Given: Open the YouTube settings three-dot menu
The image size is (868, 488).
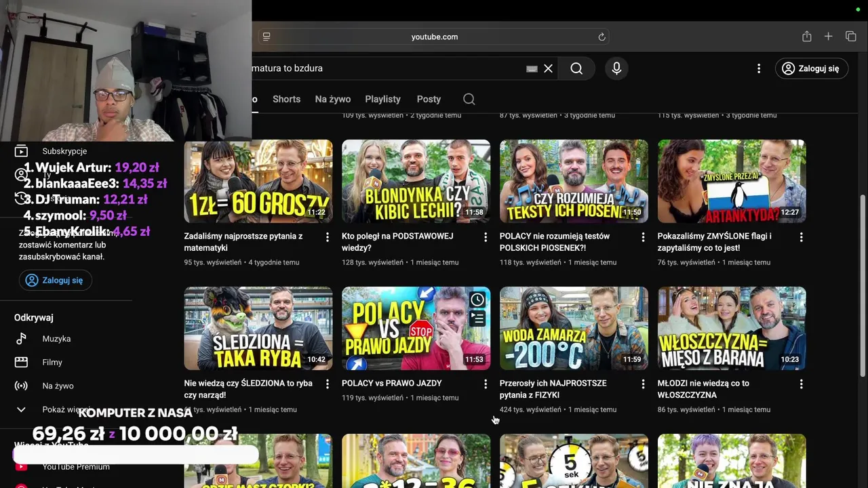Looking at the screenshot, I should click(759, 68).
